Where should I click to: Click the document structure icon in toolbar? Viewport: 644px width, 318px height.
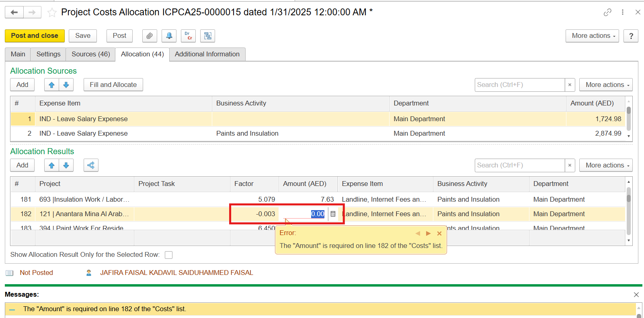click(207, 36)
